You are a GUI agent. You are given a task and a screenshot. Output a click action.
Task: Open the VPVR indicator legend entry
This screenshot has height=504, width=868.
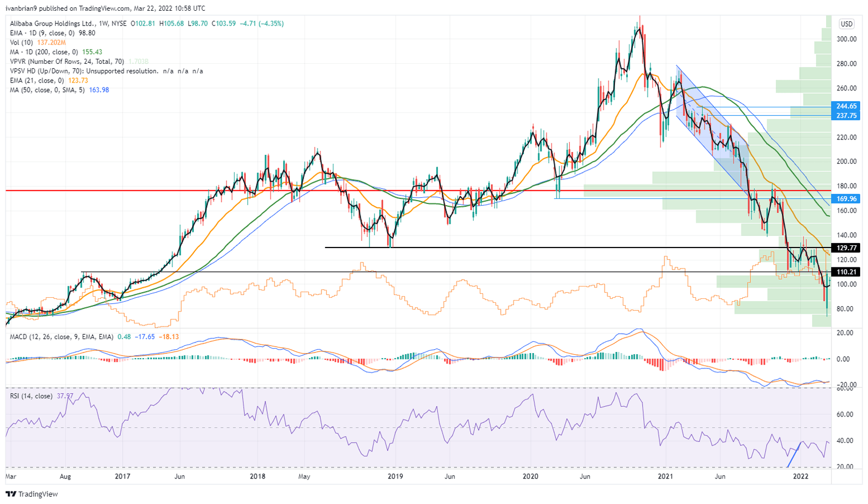coord(59,62)
